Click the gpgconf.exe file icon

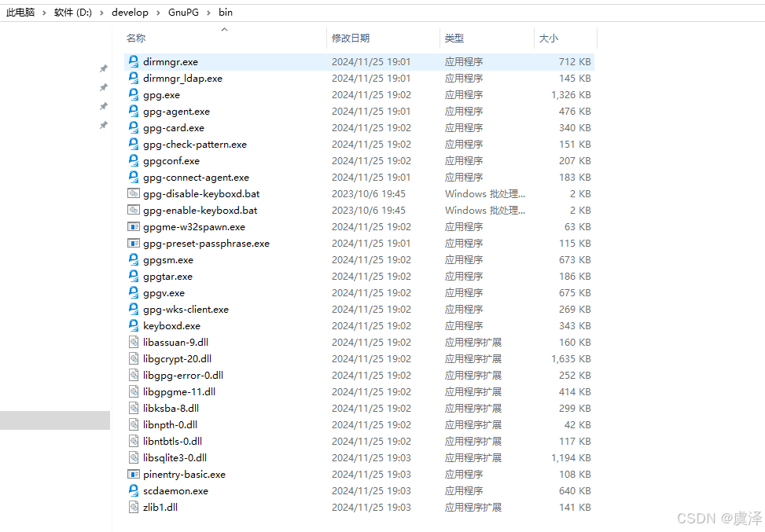click(x=133, y=160)
